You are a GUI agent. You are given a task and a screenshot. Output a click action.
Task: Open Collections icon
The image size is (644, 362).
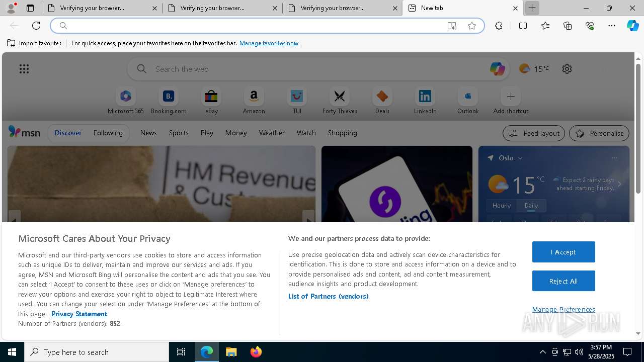pos(568,26)
